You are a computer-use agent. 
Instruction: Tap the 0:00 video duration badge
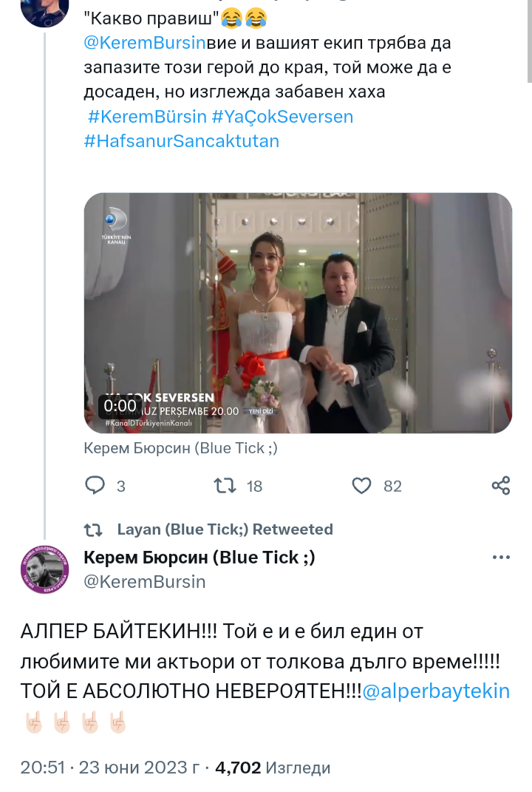pos(120,406)
